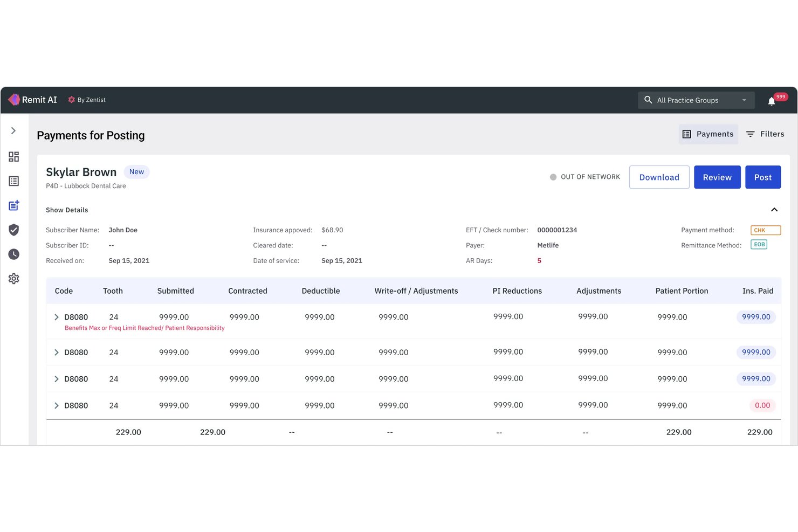This screenshot has width=798, height=532.
Task: Open the clock history icon in sidebar
Action: pyautogui.click(x=14, y=254)
